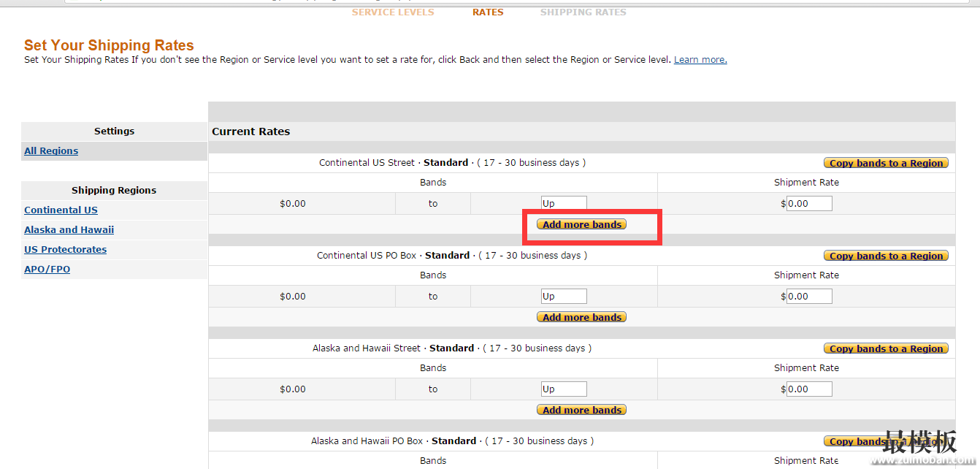
Task: Edit the shipment rate for Continental US Street
Action: 809,203
